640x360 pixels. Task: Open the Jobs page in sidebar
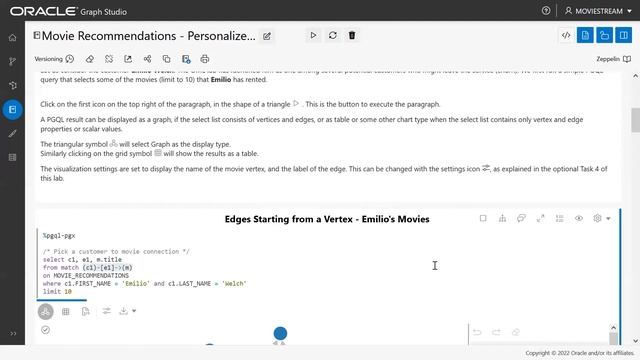[x=12, y=158]
